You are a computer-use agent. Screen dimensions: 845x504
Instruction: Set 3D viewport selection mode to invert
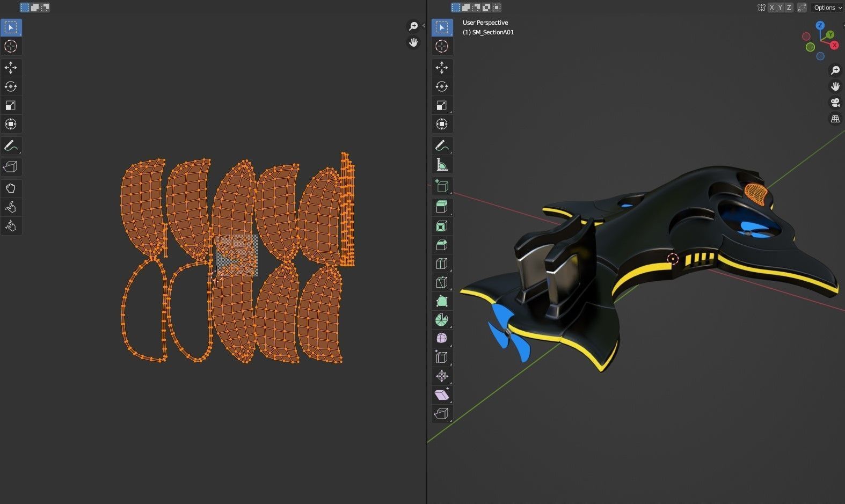click(486, 8)
